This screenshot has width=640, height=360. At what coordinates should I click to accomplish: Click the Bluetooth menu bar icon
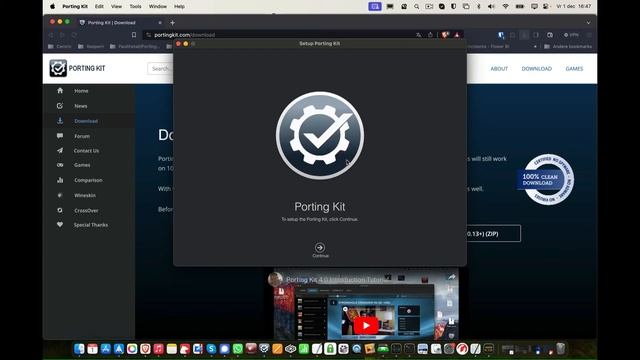point(478,7)
